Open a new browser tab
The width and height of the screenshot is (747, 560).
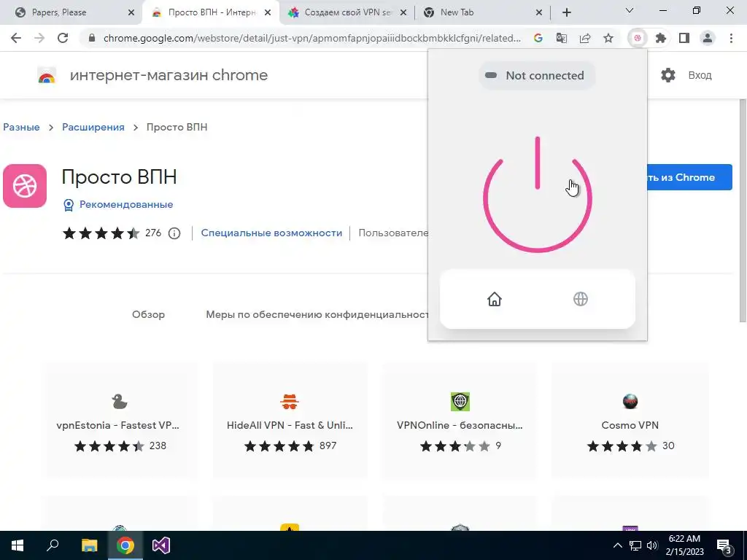click(x=566, y=13)
